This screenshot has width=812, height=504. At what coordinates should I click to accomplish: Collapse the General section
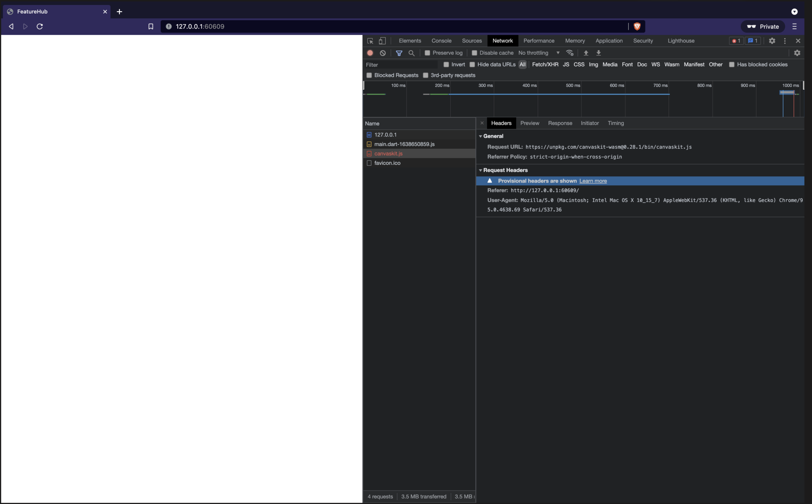pyautogui.click(x=481, y=136)
